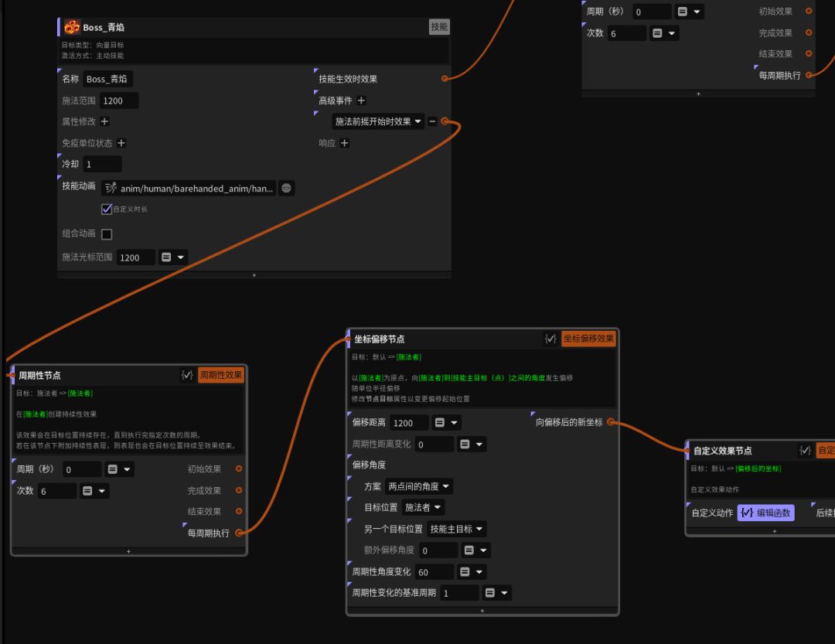
Task: Click the 编辑函数 button
Action: pyautogui.click(x=765, y=513)
